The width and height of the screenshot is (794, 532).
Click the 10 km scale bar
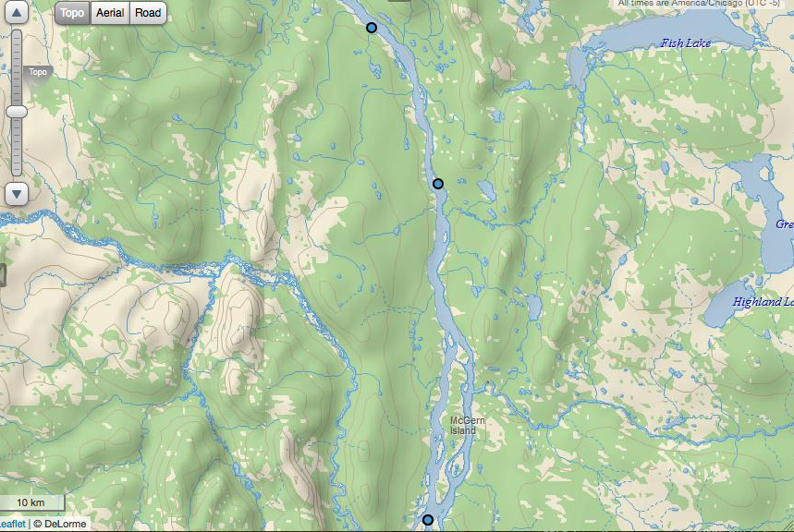tap(31, 502)
